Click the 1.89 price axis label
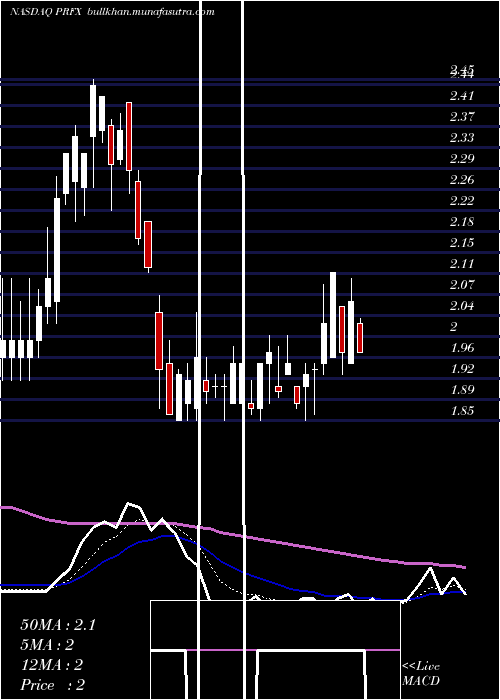The height and width of the screenshot is (700, 500). pos(462,390)
